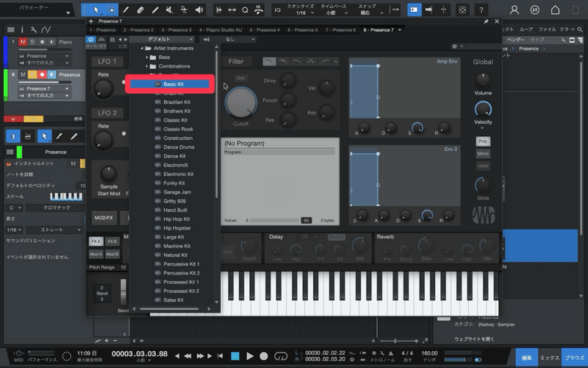588x368 pixels.
Task: Open the クロマチック scale dropdown
Action: coord(56,208)
